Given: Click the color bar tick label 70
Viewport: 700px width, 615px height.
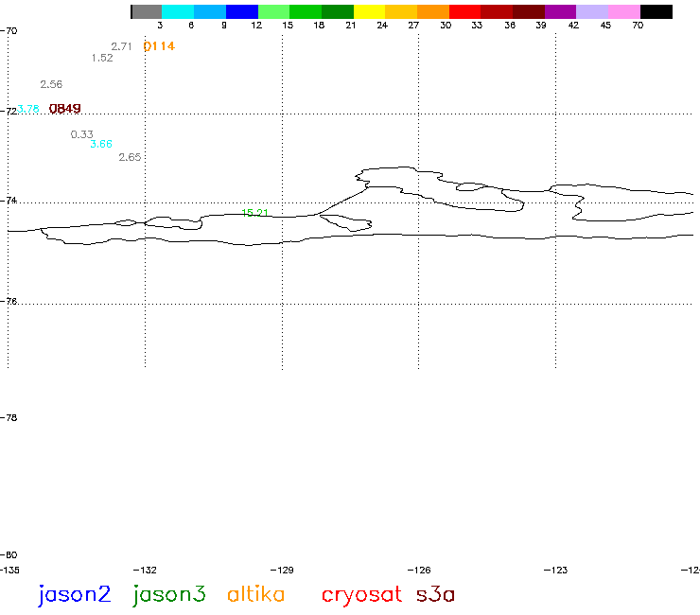Looking at the screenshot, I should tap(638, 25).
